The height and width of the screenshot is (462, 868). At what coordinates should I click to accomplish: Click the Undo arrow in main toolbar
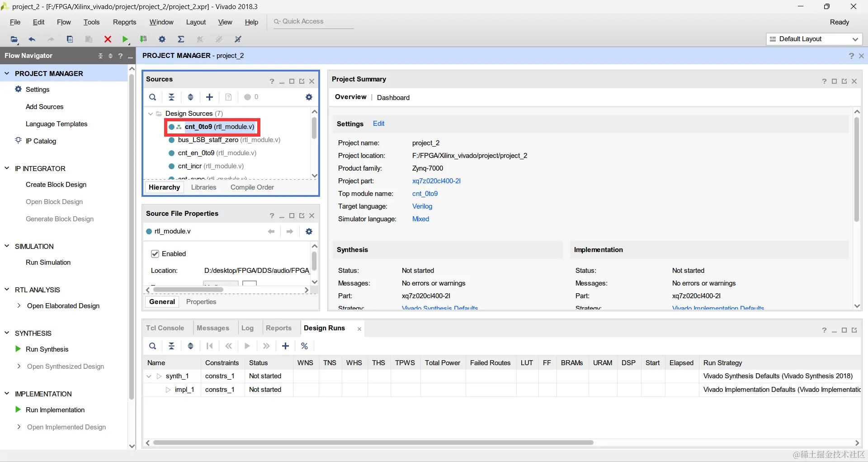[x=32, y=39]
